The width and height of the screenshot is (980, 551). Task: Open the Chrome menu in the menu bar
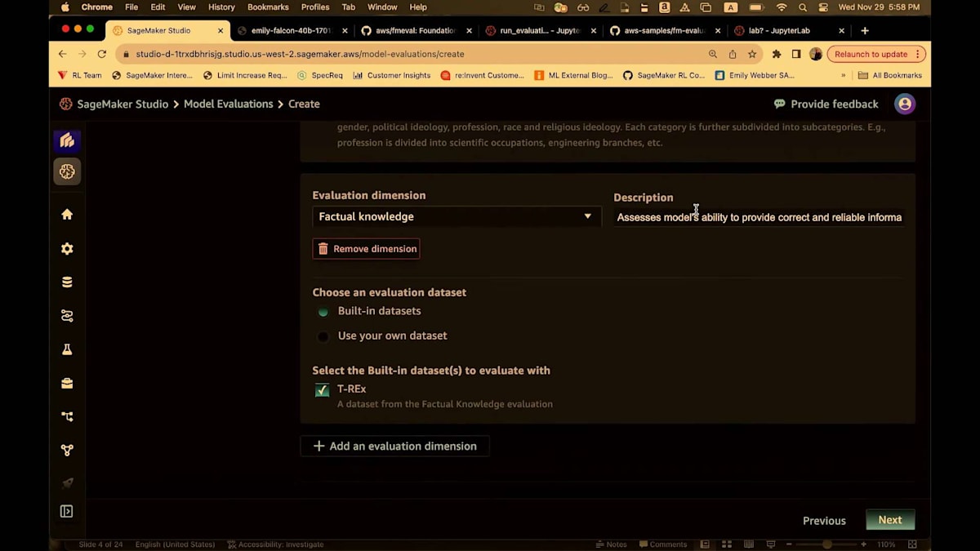(x=96, y=7)
